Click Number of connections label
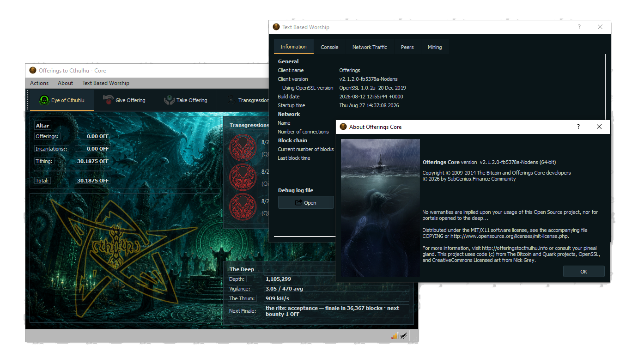The height and width of the screenshot is (364, 626). tap(303, 132)
